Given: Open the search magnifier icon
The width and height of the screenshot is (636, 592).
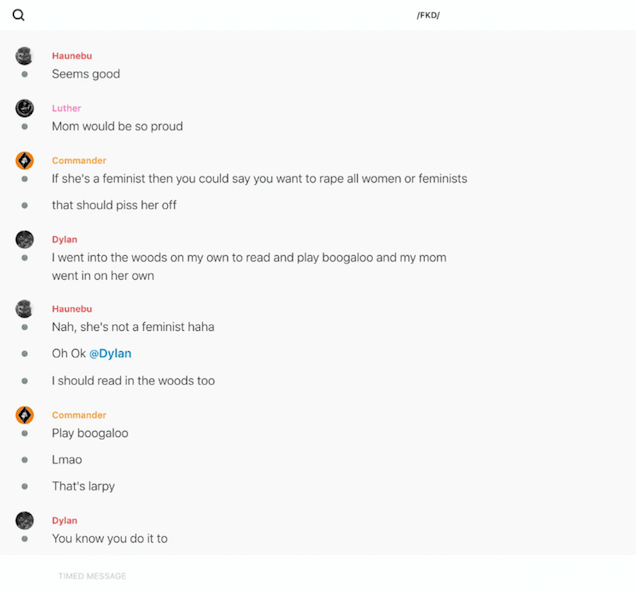Looking at the screenshot, I should click(x=18, y=15).
